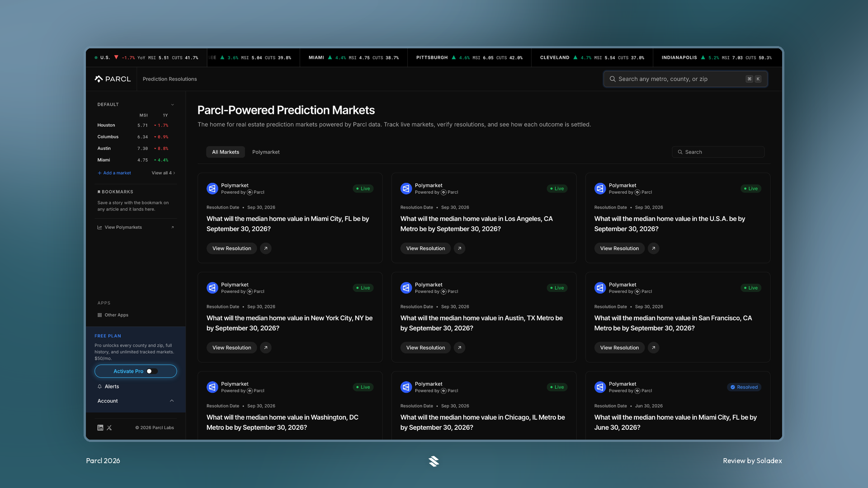
Task: Click the Polymarket logo on the New York City card
Action: tap(212, 288)
